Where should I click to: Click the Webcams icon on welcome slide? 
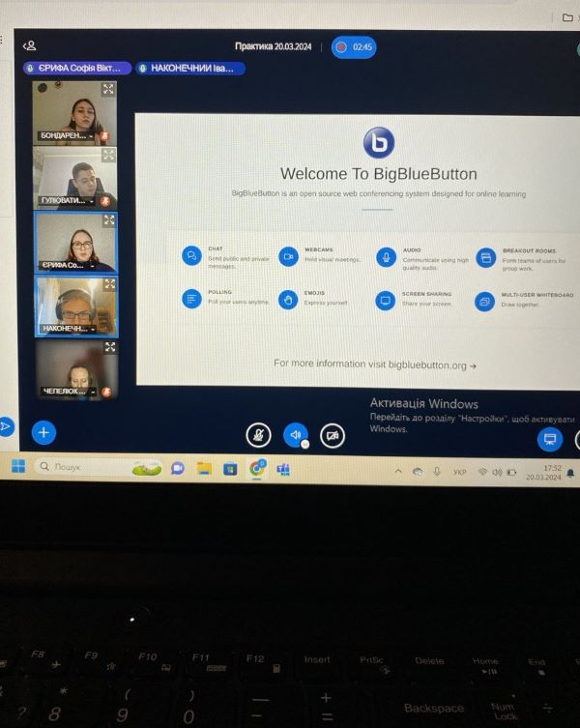[288, 256]
